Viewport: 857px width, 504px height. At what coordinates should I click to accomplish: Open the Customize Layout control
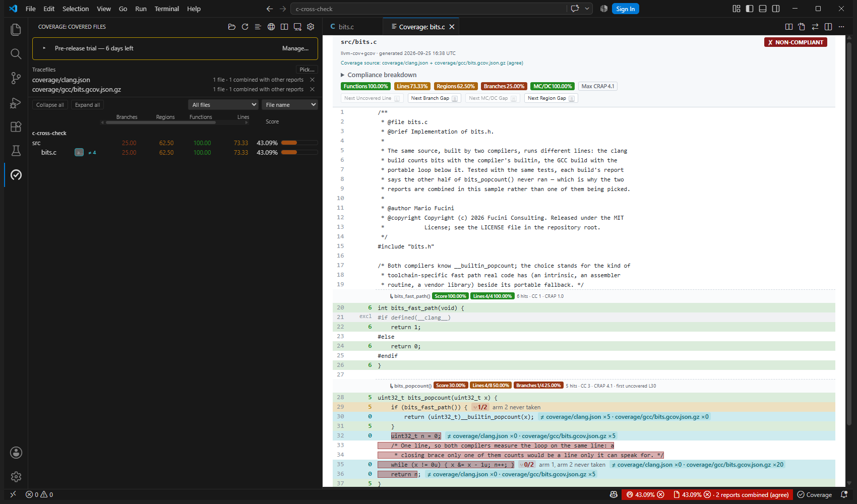pos(737,9)
